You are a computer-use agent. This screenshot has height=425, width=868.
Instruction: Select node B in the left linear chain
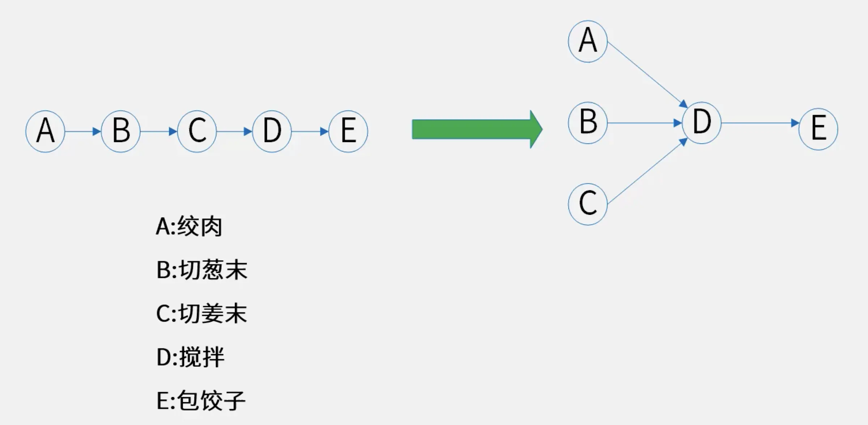click(x=120, y=131)
